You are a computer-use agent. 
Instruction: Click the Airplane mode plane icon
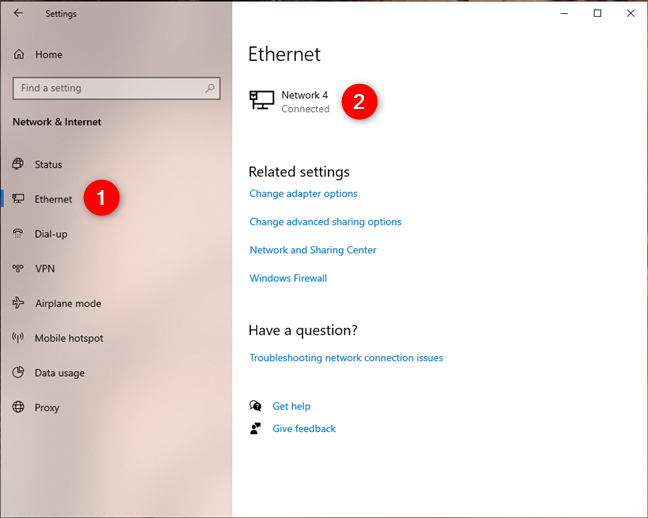tap(18, 303)
